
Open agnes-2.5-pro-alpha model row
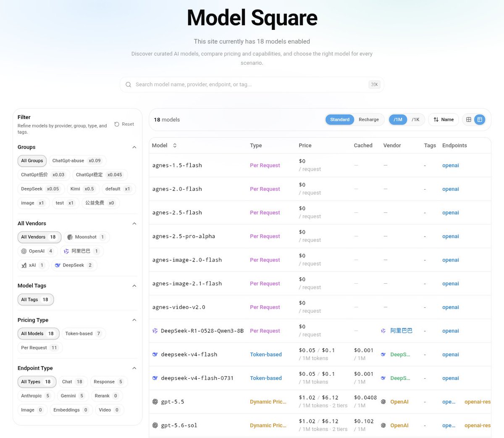tap(320, 236)
